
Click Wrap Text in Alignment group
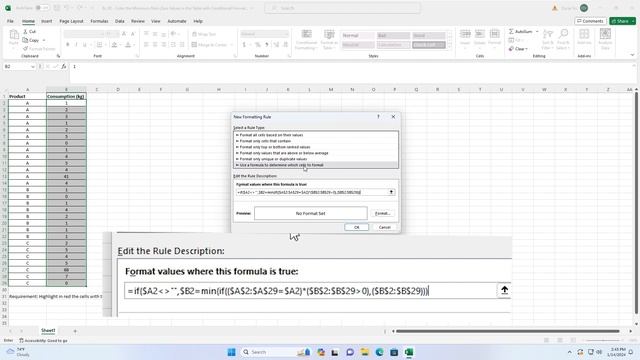coord(204,34)
